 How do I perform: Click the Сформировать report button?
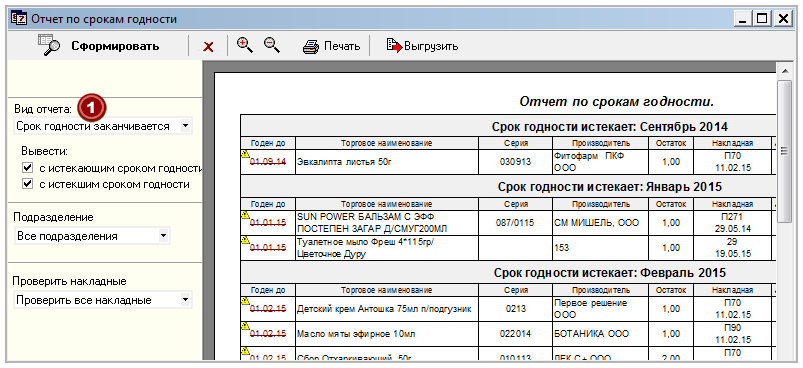[98, 46]
